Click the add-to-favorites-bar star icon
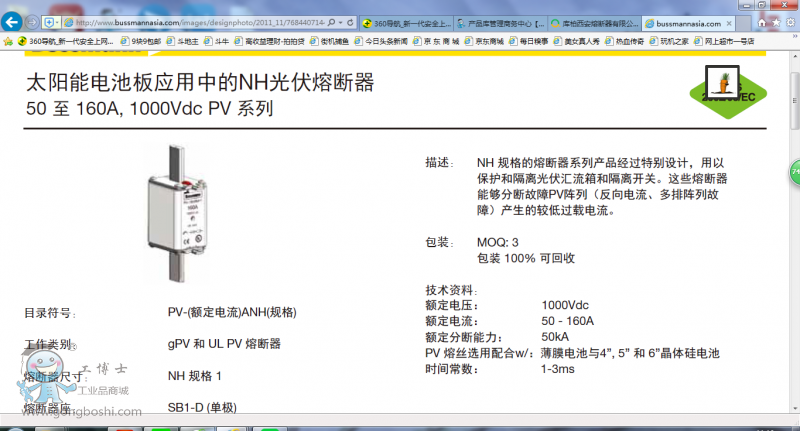Viewport: 800px width, 431px height. [x=9, y=41]
